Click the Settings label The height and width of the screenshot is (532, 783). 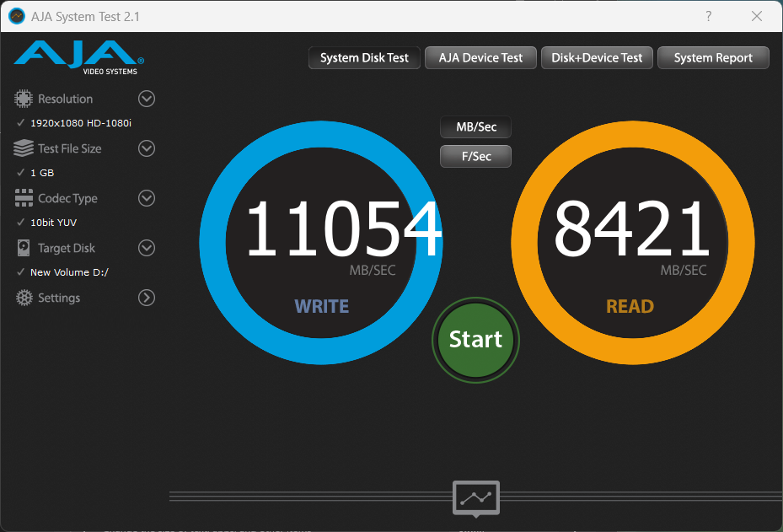[x=59, y=298]
